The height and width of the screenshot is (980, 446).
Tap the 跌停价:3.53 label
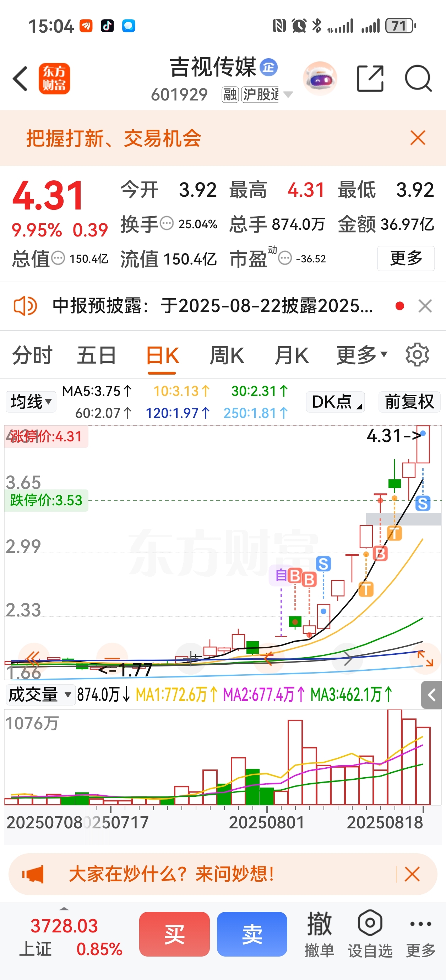click(x=46, y=500)
